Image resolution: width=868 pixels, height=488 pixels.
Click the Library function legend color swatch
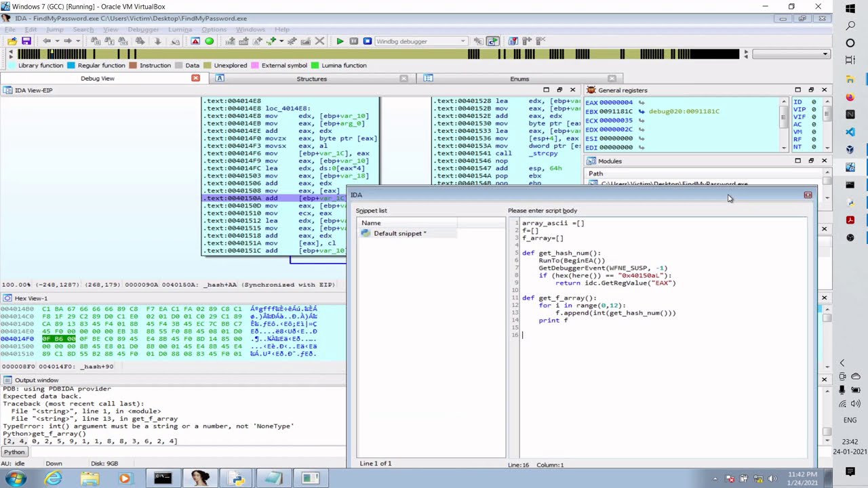[12, 66]
